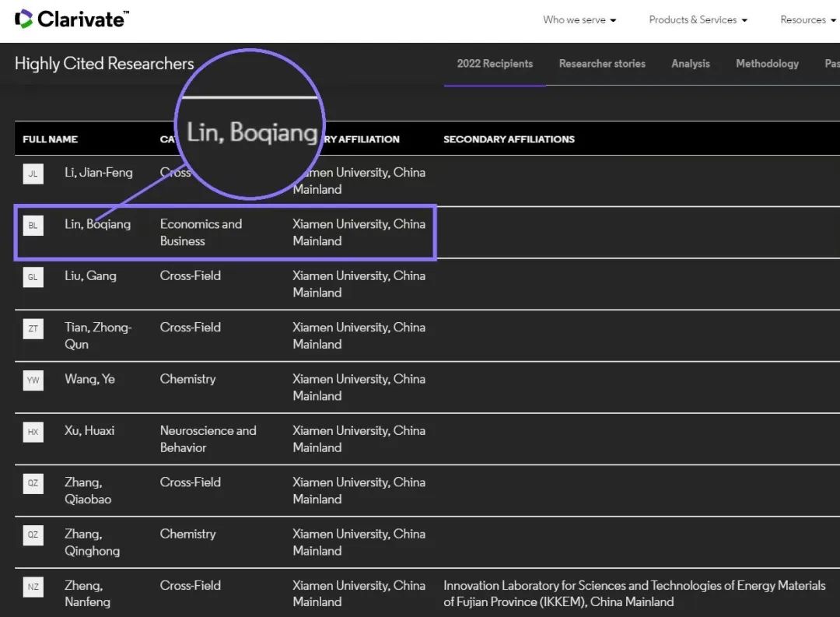The height and width of the screenshot is (617, 840).
Task: Click the JL avatar badge
Action: coord(33,174)
